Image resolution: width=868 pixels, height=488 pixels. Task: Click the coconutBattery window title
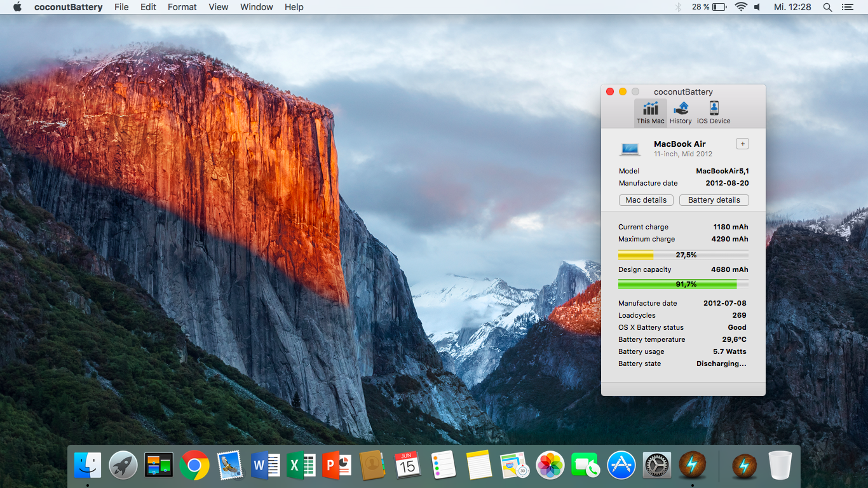click(683, 91)
